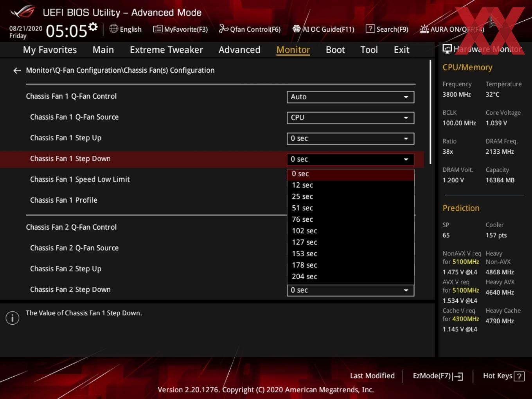Select 25 sec option

(350, 196)
